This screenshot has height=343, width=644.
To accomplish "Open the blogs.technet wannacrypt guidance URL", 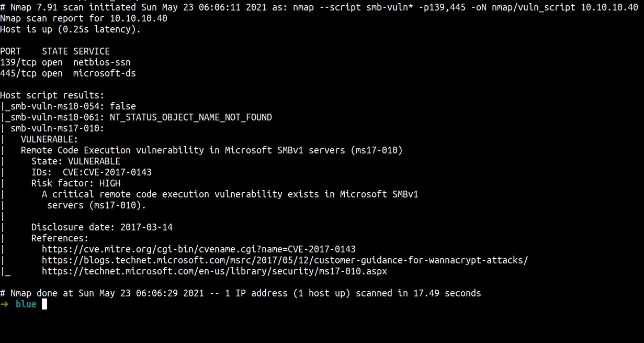I will click(285, 260).
